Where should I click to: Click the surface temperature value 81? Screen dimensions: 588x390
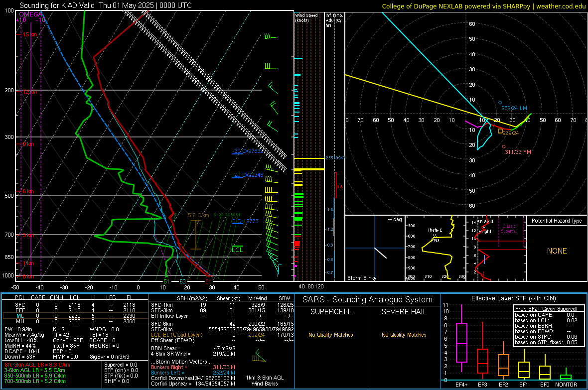(x=208, y=281)
